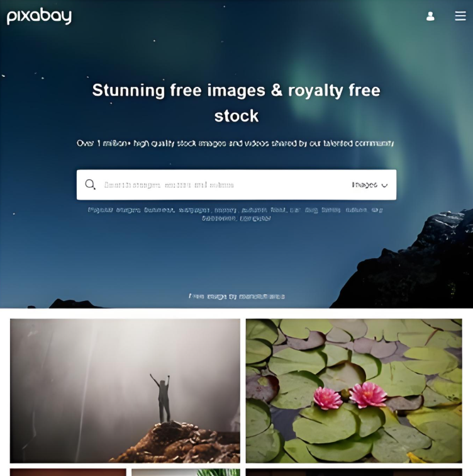This screenshot has width=473, height=476.
Task: Open the pink water lilies photo
Action: 354,390
